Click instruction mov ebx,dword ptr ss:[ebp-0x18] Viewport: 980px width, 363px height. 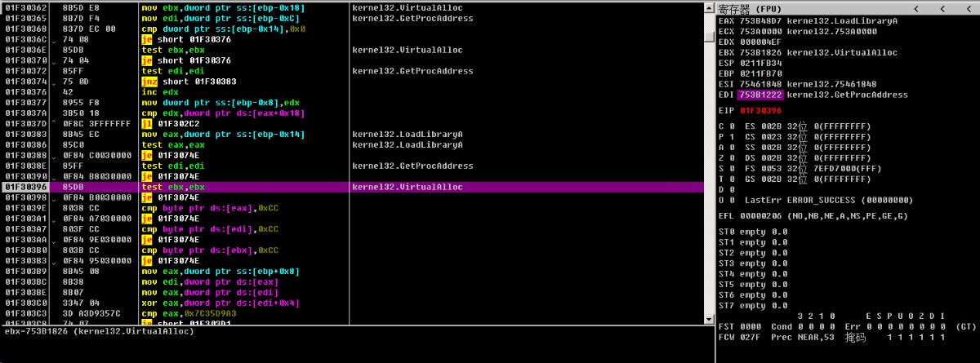[x=223, y=7]
